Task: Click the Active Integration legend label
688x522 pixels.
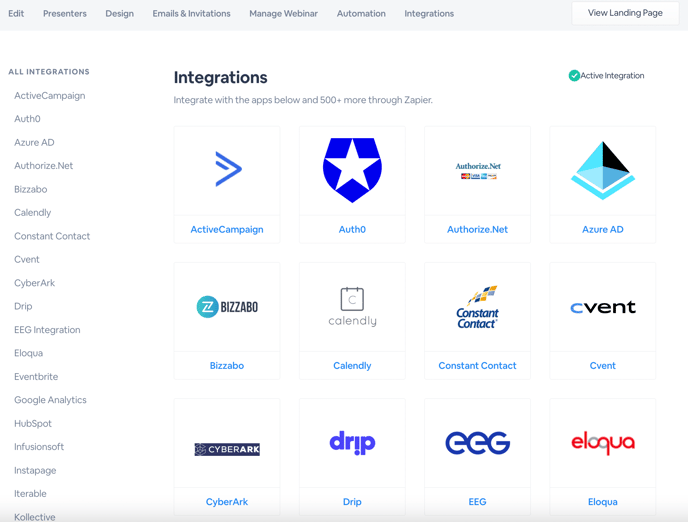Action: click(x=613, y=76)
